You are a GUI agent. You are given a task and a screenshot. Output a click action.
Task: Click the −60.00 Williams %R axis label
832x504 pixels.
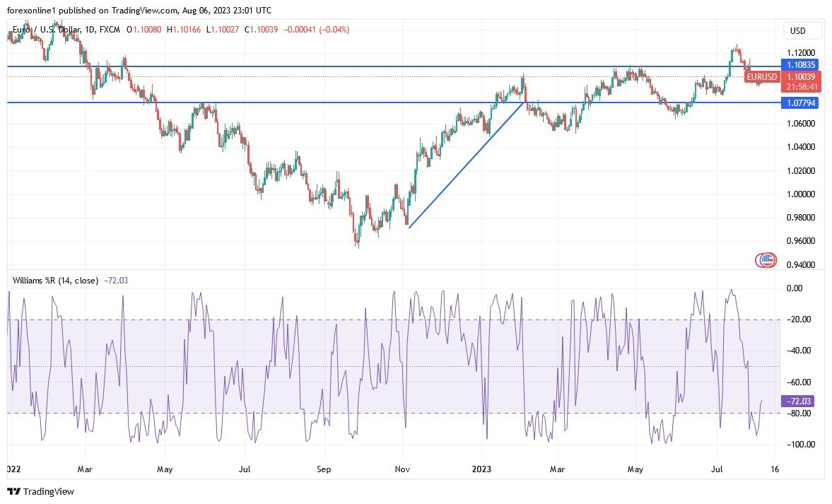(x=798, y=382)
